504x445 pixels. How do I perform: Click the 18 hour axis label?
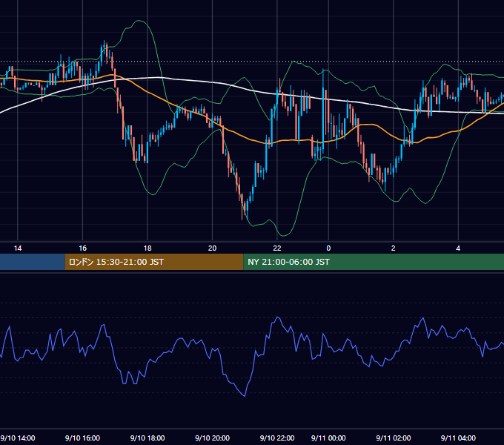(x=147, y=248)
